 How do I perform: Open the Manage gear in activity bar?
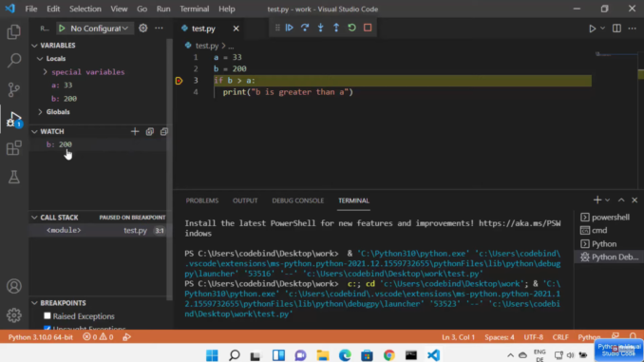click(14, 315)
